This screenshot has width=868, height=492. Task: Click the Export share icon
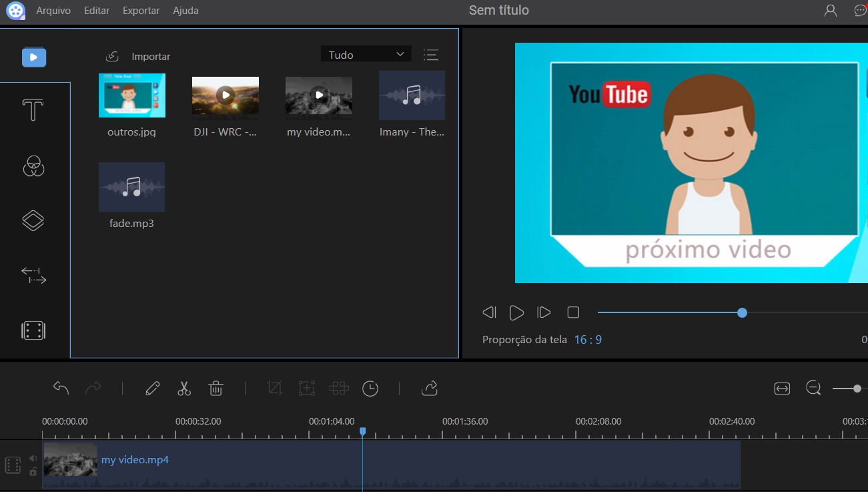click(430, 388)
